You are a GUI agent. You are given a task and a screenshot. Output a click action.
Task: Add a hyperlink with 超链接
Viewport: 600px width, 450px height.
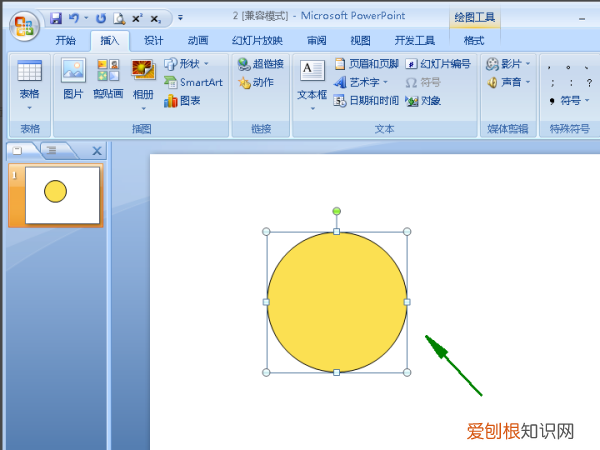point(260,64)
